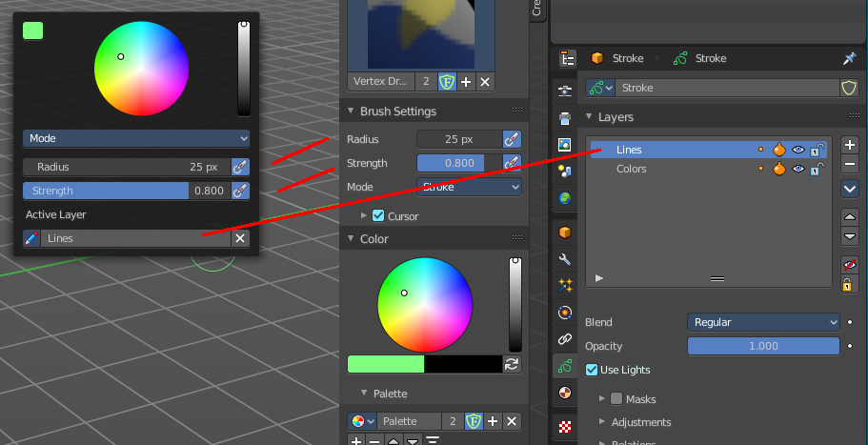The height and width of the screenshot is (445, 868).
Task: Open the Modifiers wrench tab
Action: coord(565,259)
